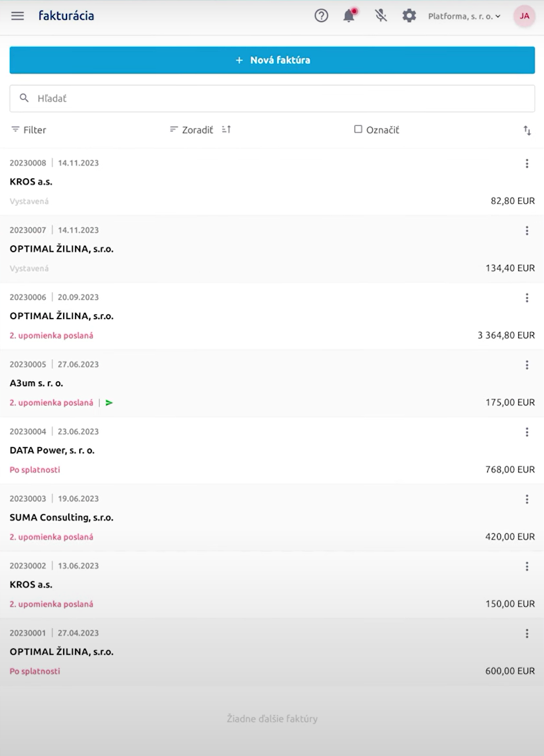The image size is (544, 756).
Task: Open the notifications bell
Action: point(349,16)
